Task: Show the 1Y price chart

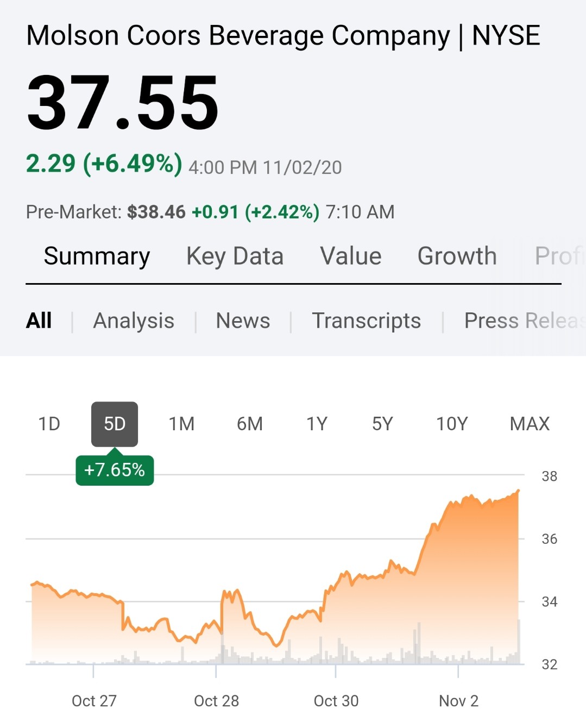Action: click(317, 424)
